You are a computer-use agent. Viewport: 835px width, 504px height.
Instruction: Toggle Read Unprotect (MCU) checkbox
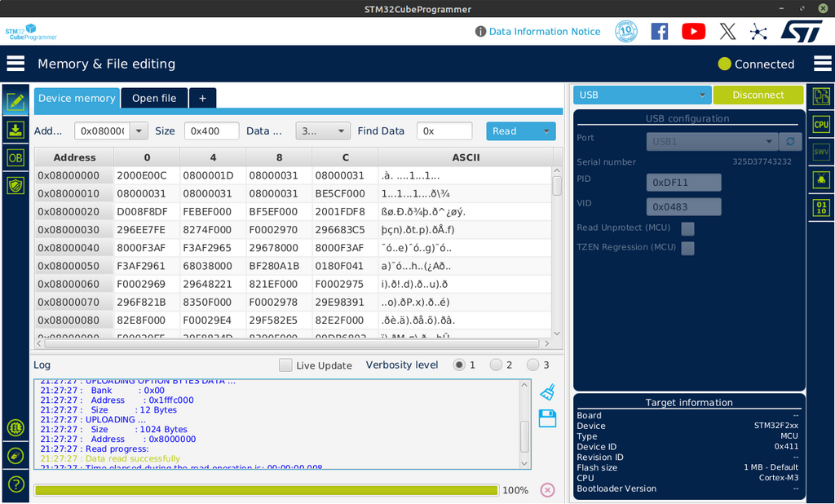coord(687,228)
